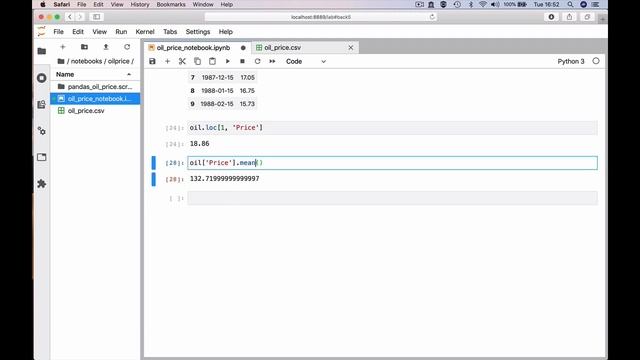
Task: Open Safari downloads icon
Action: (551, 17)
